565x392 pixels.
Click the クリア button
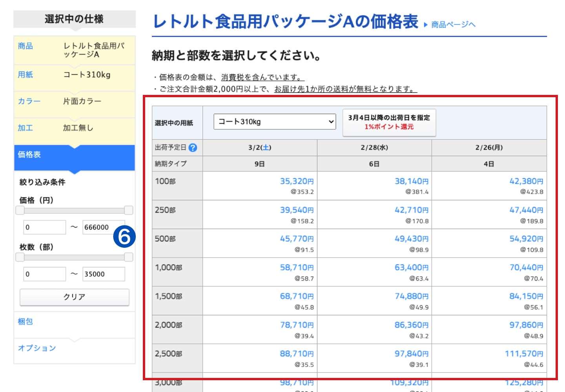[75, 297]
